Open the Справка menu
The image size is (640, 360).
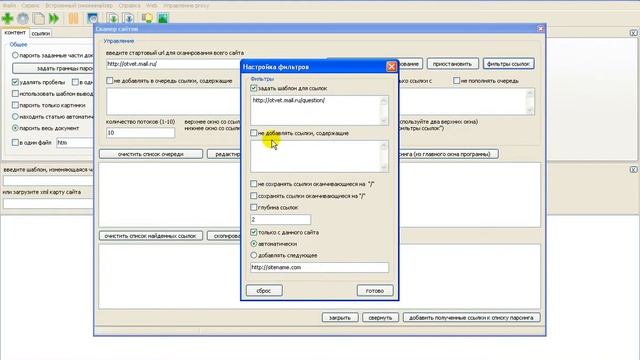pyautogui.click(x=129, y=5)
